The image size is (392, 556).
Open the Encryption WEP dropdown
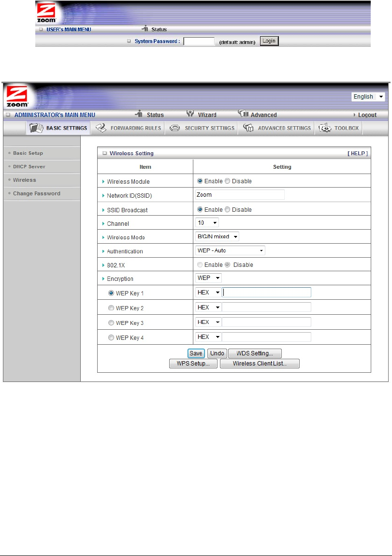point(208,278)
